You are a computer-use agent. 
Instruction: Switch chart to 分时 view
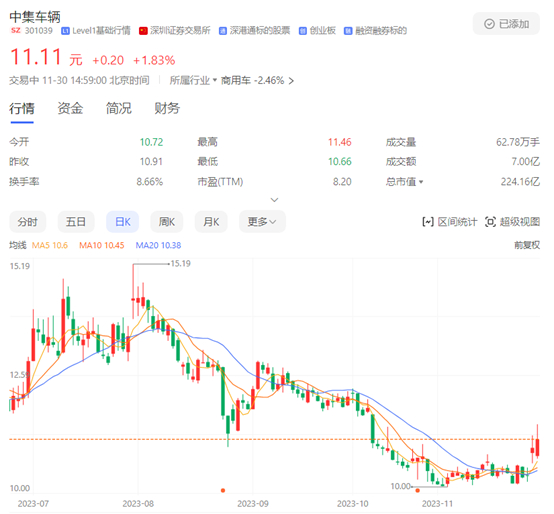click(x=28, y=222)
